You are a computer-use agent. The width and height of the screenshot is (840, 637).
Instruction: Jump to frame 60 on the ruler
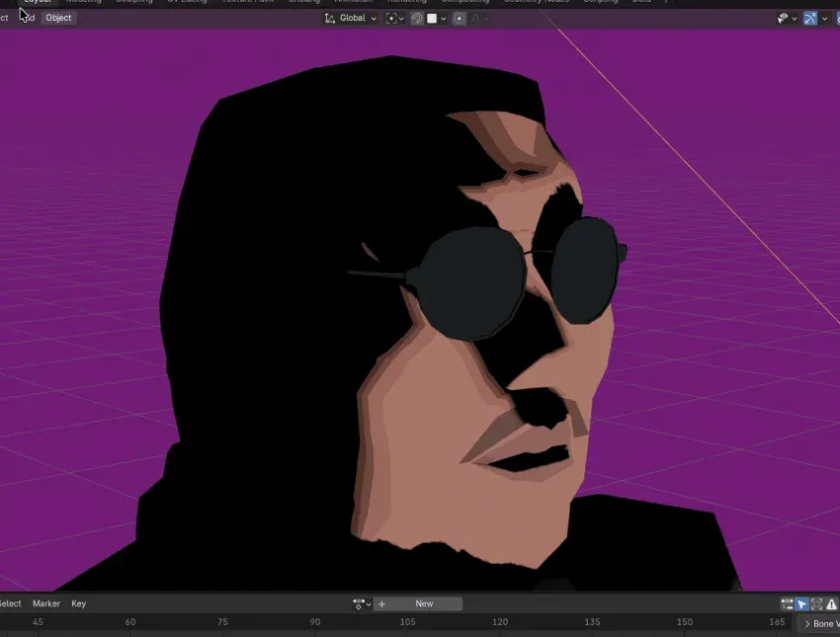click(130, 622)
